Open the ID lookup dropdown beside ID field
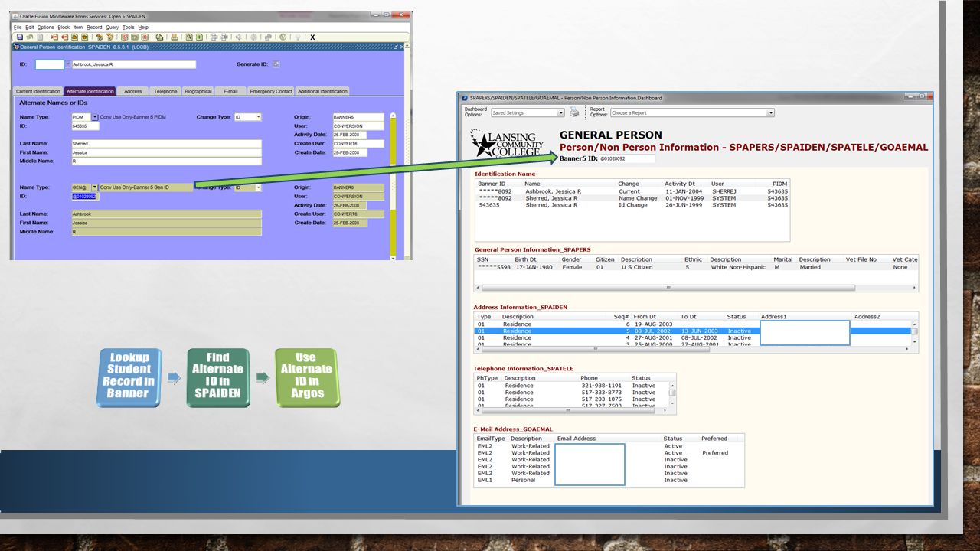 click(67, 64)
